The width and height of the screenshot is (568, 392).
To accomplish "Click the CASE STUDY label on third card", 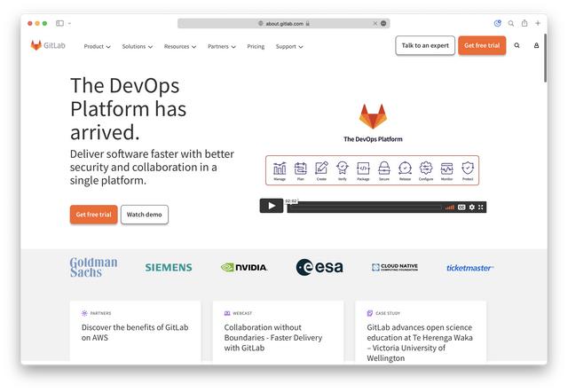I will [388, 313].
